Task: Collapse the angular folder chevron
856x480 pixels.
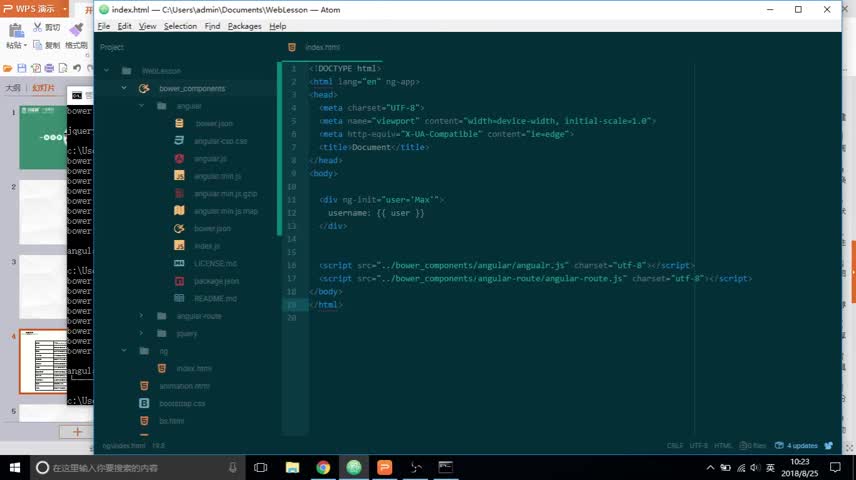Action: click(x=141, y=105)
